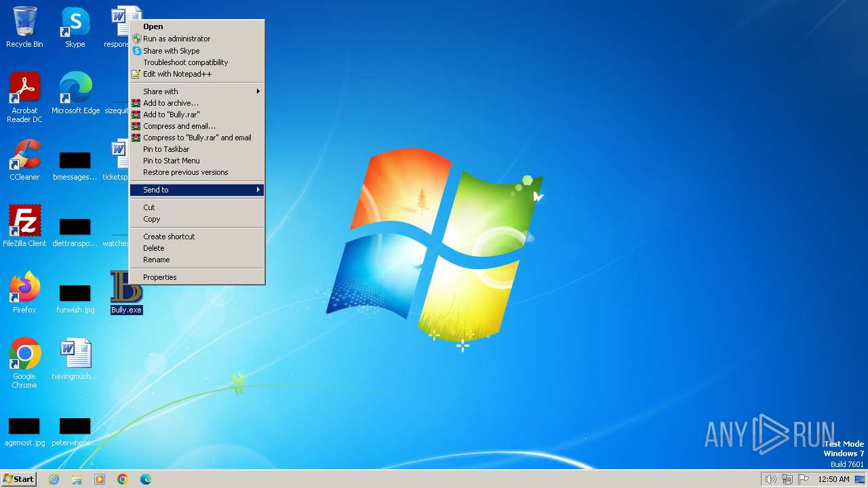The width and height of the screenshot is (868, 488).
Task: Choose Compress and email...
Action: [x=197, y=126]
